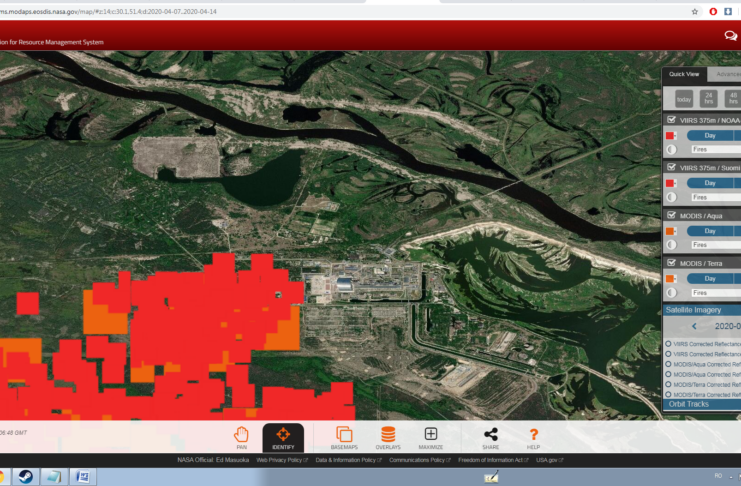
Task: Open the Web Privacy Policy link
Action: [282, 460]
